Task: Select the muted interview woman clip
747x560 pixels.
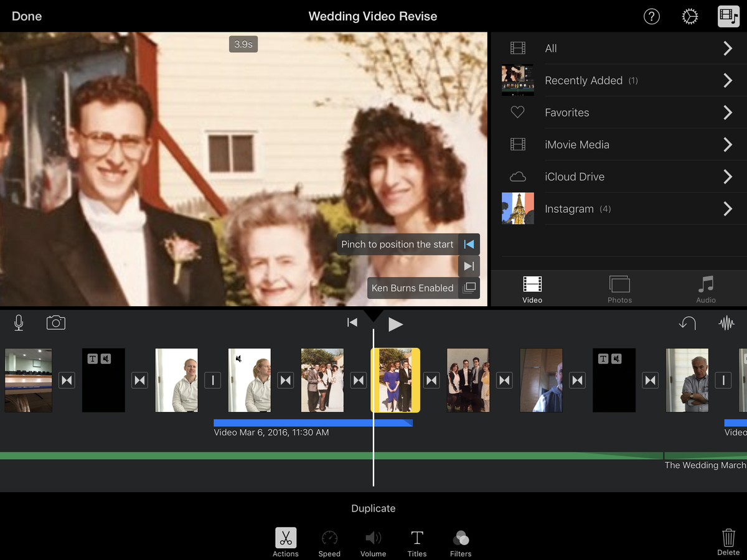Action: coord(250,380)
